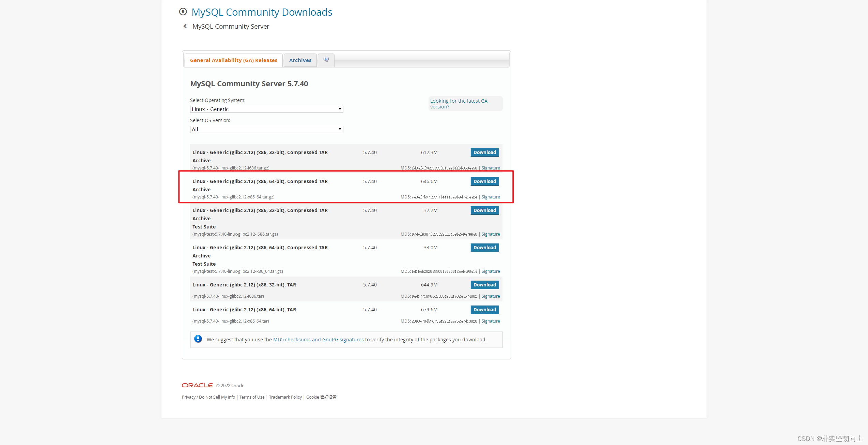Open Privacy / Do Not Sell My Info link
868x445 pixels.
click(208, 397)
